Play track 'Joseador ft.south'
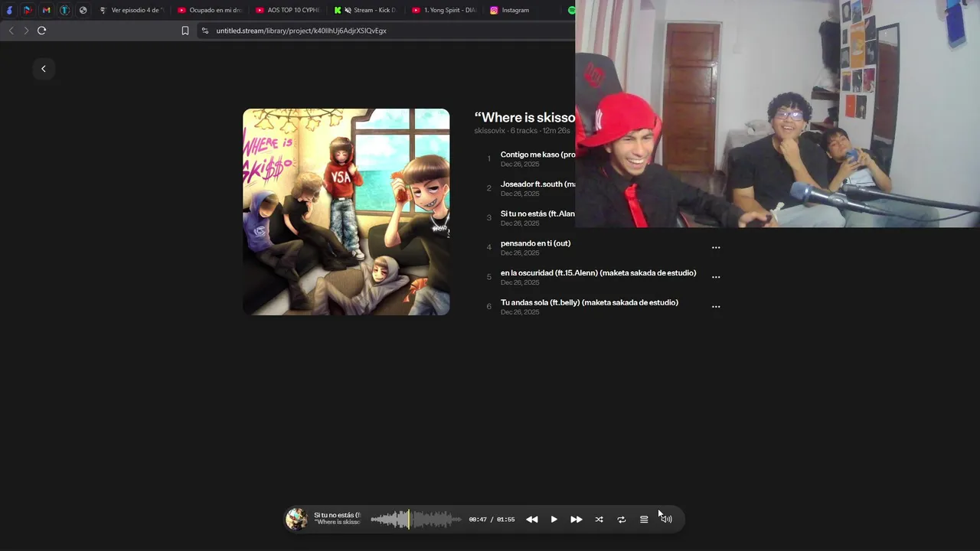 coord(537,184)
